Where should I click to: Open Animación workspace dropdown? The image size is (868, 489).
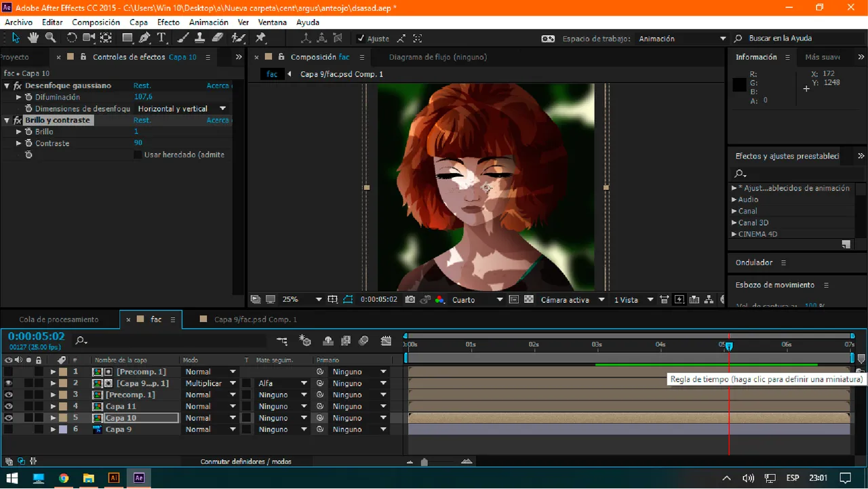click(682, 39)
